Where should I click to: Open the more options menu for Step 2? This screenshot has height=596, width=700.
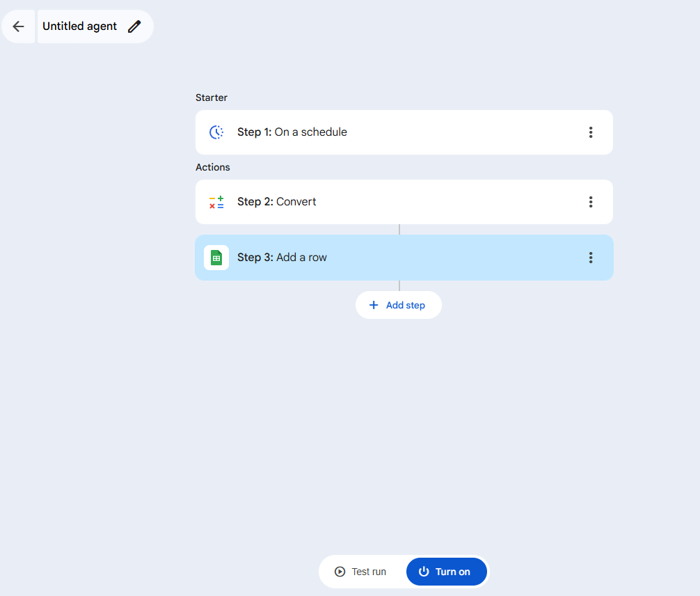point(591,202)
